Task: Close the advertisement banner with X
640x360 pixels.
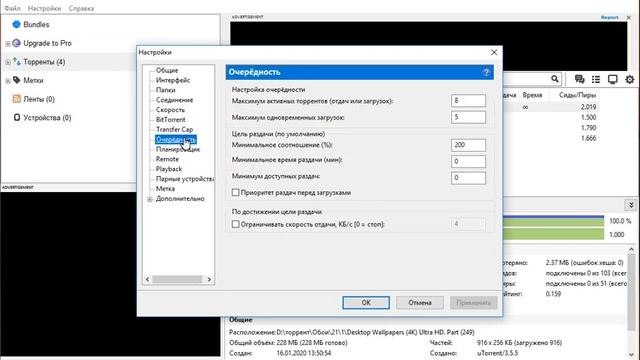Action: tap(629, 18)
